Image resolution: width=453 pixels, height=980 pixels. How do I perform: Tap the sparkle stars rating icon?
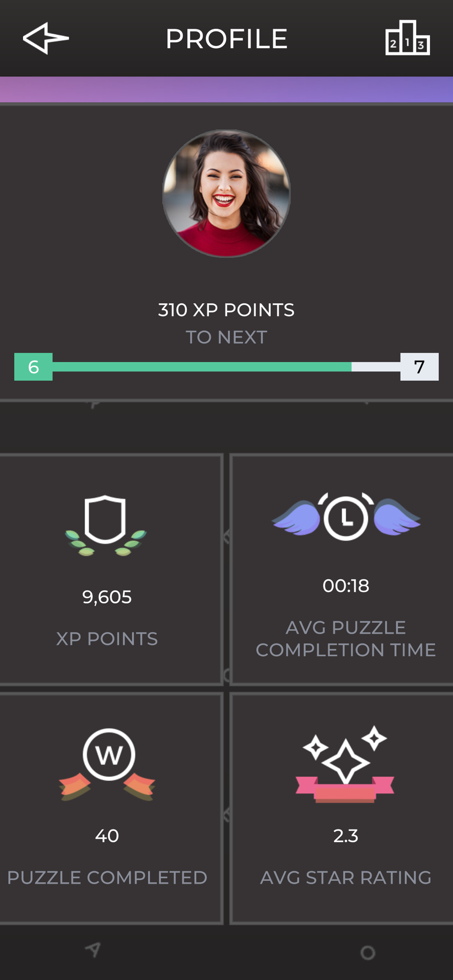[x=345, y=764]
